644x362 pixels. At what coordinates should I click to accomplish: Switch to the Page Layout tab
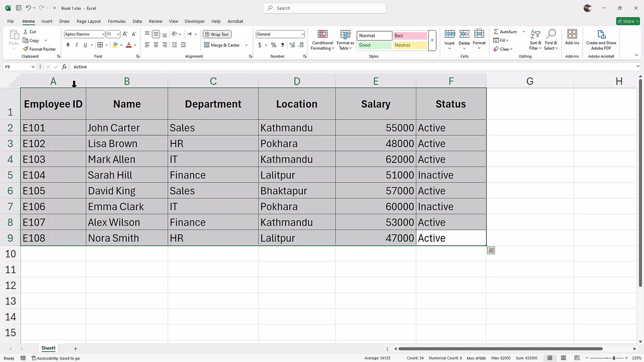point(89,21)
